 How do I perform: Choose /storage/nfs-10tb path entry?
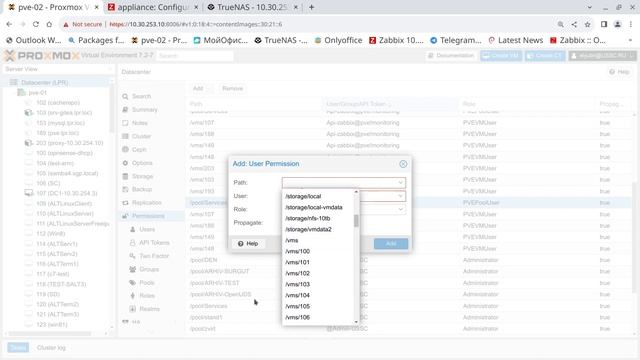pyautogui.click(x=318, y=218)
